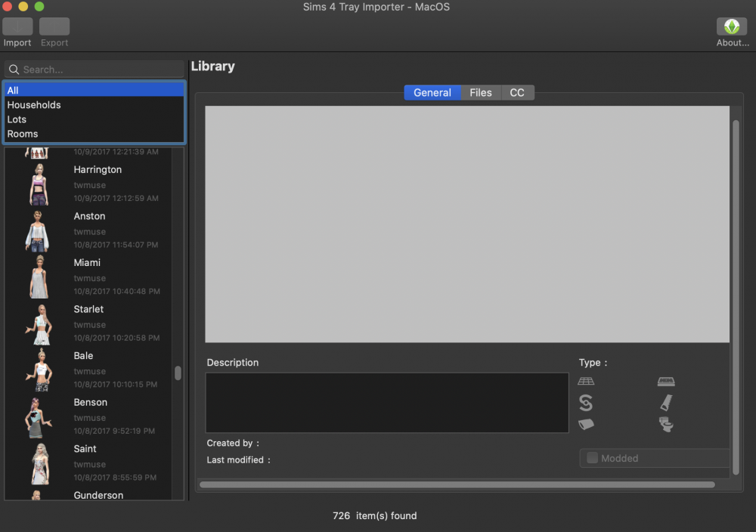Filter the library by Rooms

point(94,134)
